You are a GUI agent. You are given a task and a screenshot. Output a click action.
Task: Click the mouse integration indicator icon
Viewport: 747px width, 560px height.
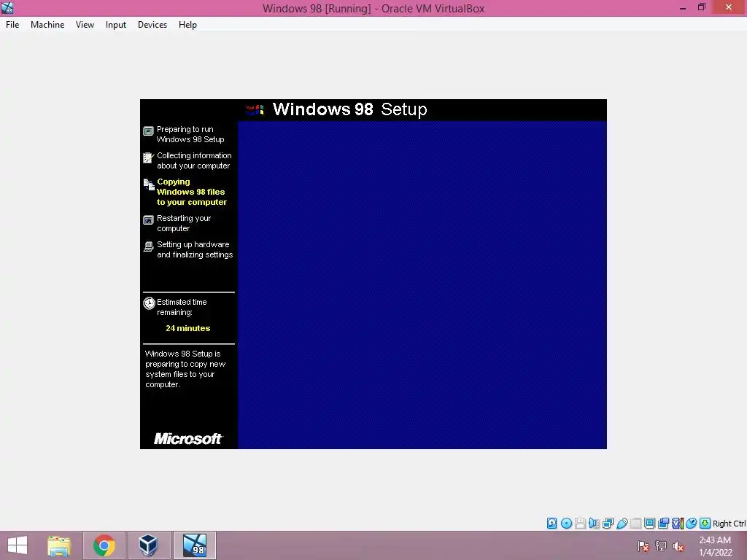691,524
